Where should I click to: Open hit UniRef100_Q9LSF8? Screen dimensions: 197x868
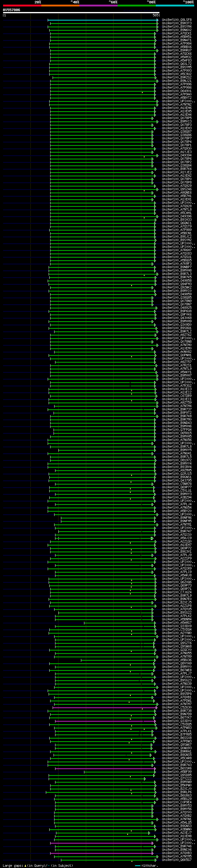tap(177, 20)
